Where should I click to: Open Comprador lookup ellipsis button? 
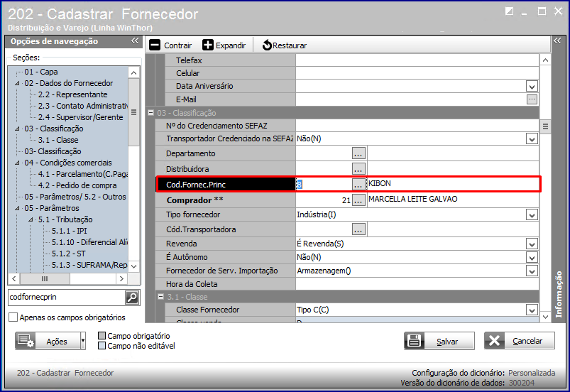358,200
